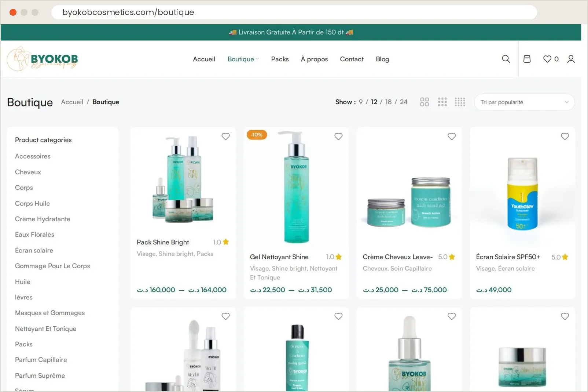Open the user account icon
Screen dimensions: 588x392
point(571,59)
